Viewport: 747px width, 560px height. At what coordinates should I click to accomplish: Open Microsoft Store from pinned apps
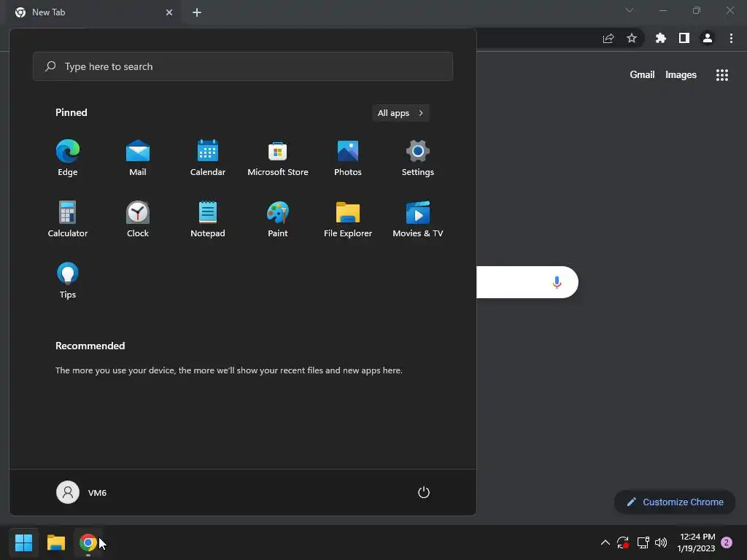[x=278, y=158]
